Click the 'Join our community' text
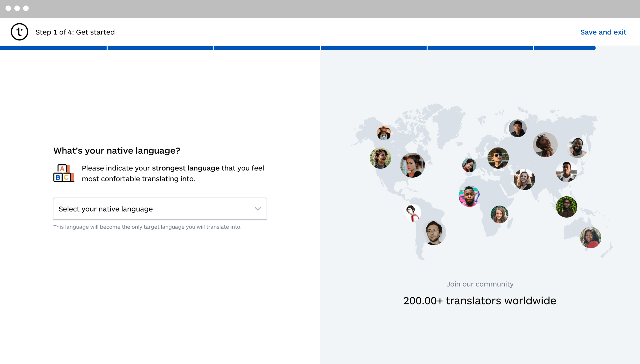Screen dimensions: 640x364 point(480,284)
